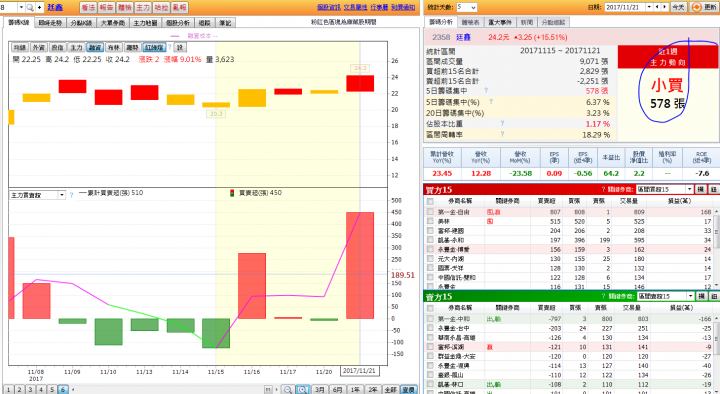Click the 主力 red button in top toolbar
The image size is (720, 394).
pos(143,7)
